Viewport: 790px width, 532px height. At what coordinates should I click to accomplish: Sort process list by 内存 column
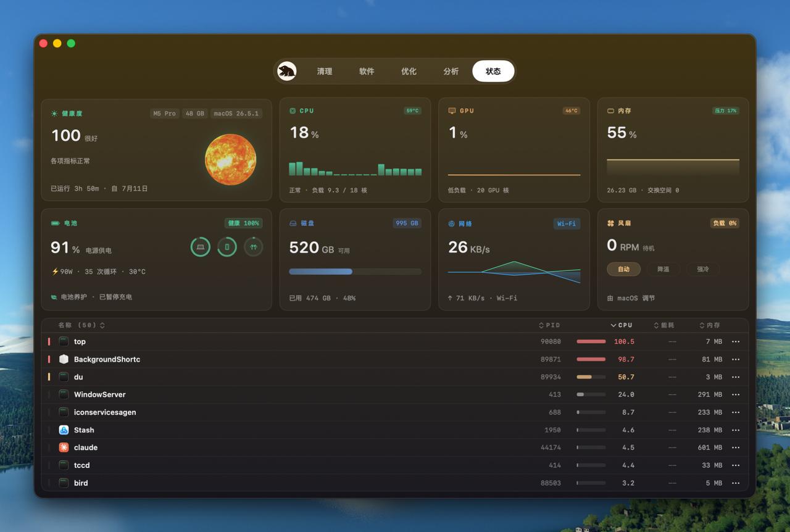pyautogui.click(x=710, y=325)
